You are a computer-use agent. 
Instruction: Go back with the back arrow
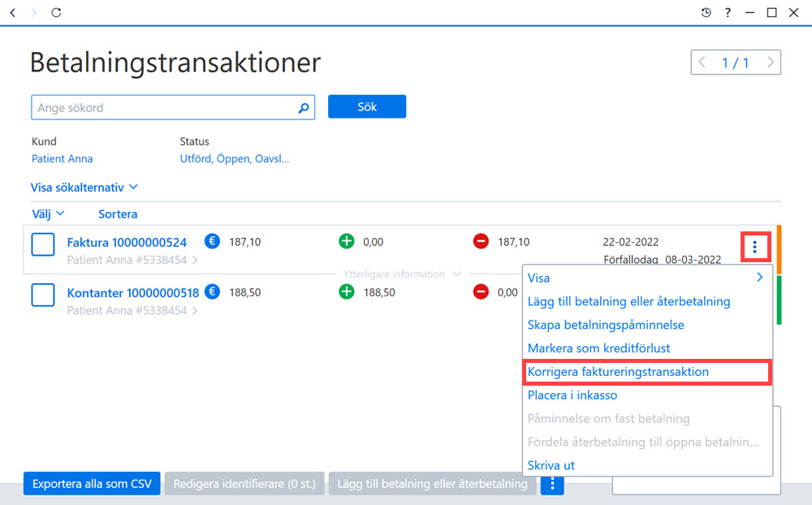click(13, 12)
